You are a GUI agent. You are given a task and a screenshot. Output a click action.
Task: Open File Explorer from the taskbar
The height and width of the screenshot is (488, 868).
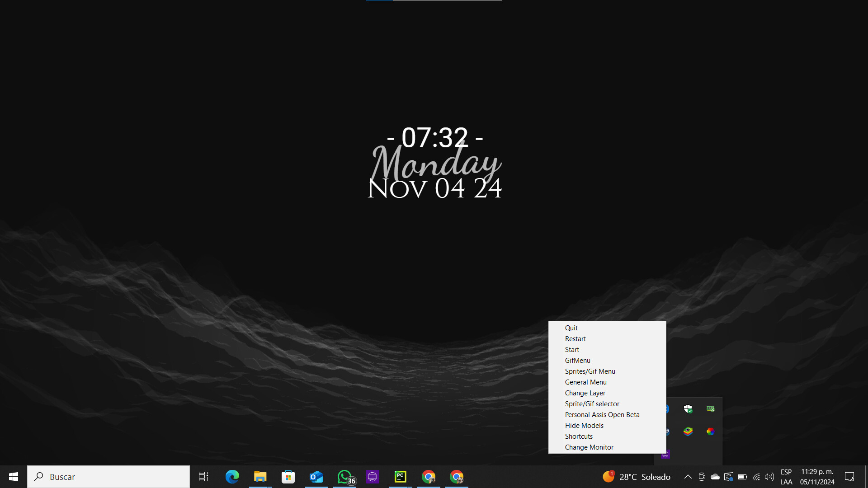pyautogui.click(x=260, y=476)
